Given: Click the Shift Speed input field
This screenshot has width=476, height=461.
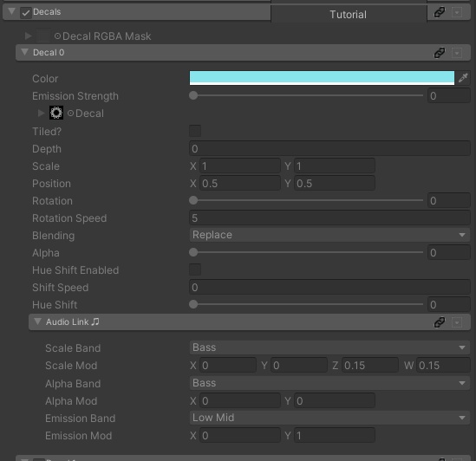Looking at the screenshot, I should click(329, 287).
